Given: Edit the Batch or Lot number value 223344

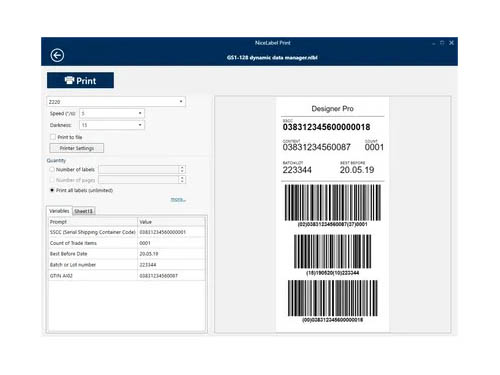Looking at the screenshot, I should pyautogui.click(x=172, y=265).
